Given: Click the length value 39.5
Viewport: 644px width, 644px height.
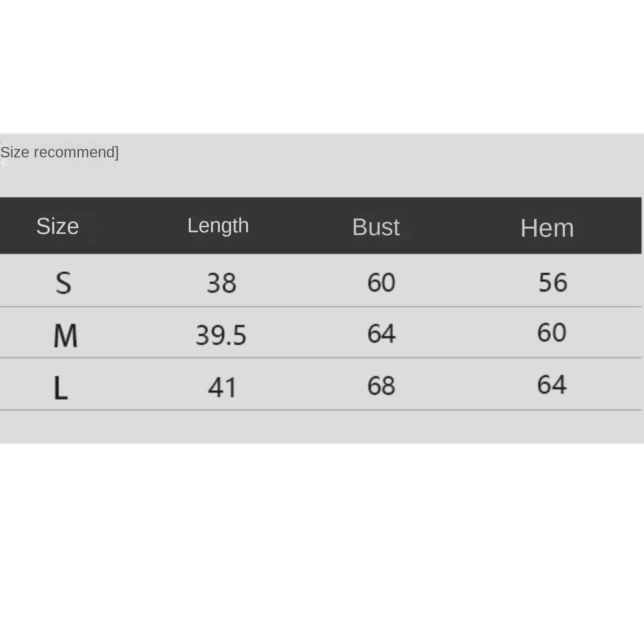Looking at the screenshot, I should click(x=221, y=335).
